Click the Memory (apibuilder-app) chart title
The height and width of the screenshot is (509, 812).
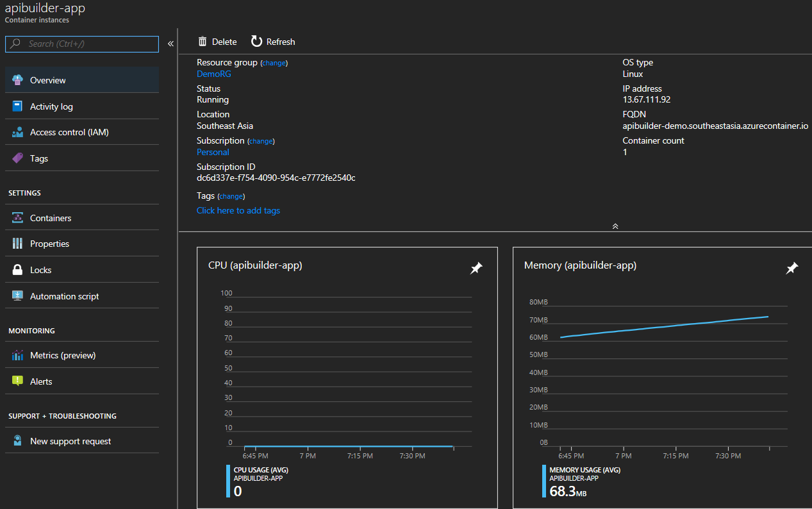[x=580, y=265]
